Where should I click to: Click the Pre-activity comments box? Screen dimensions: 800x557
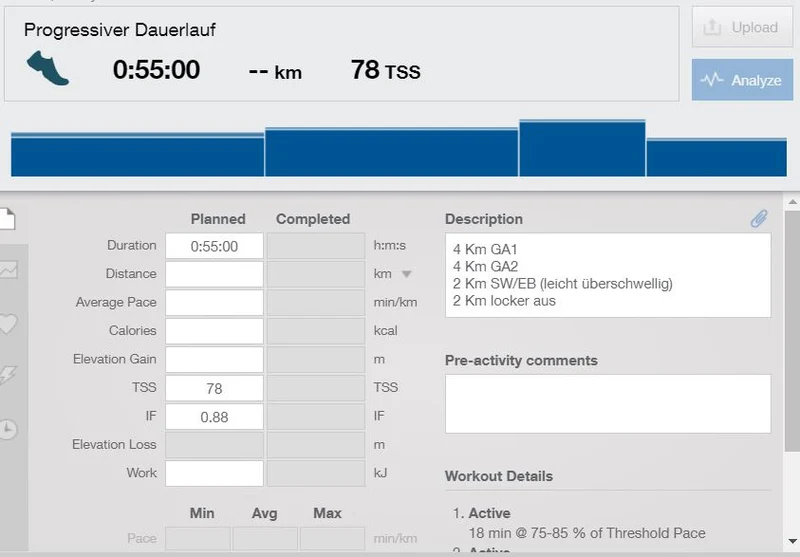point(608,404)
